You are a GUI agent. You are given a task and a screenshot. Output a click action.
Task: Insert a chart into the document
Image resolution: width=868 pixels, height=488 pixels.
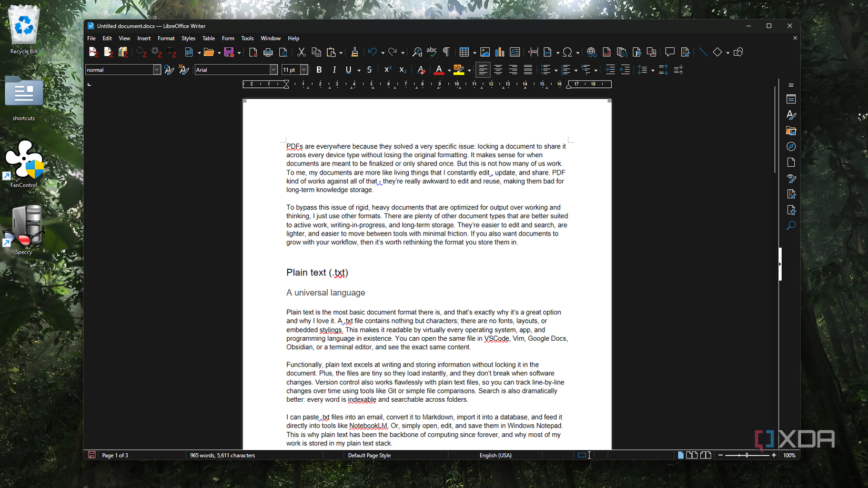click(499, 52)
